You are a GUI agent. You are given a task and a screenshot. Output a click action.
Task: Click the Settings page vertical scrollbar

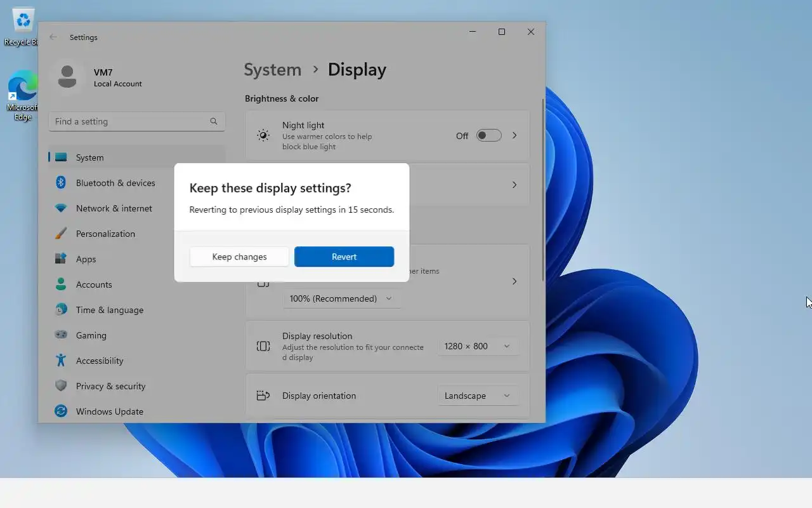[543, 190]
